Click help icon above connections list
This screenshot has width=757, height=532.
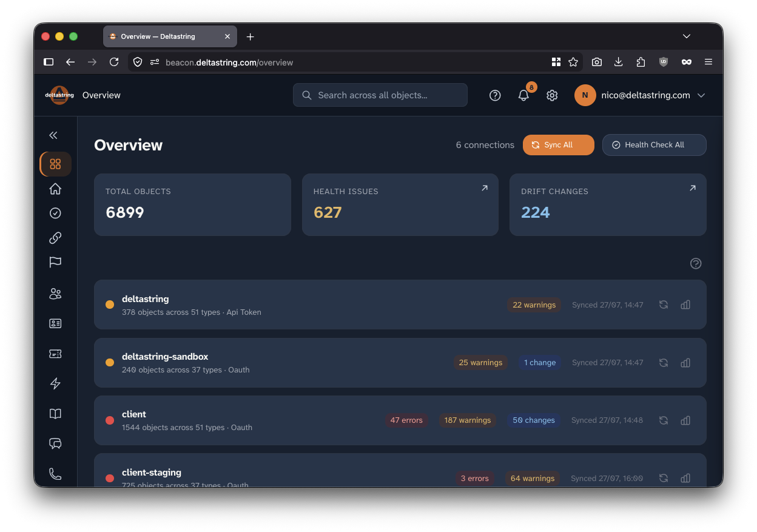tap(696, 263)
